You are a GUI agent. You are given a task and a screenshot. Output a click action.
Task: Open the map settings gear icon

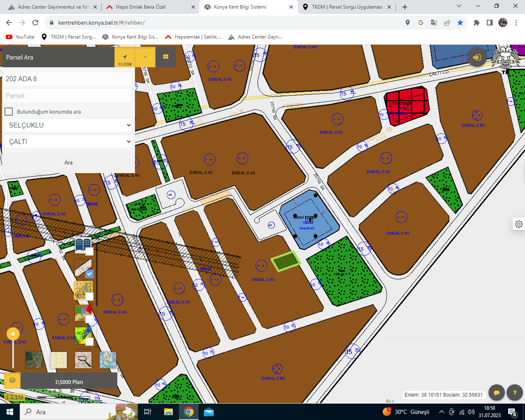point(519,224)
